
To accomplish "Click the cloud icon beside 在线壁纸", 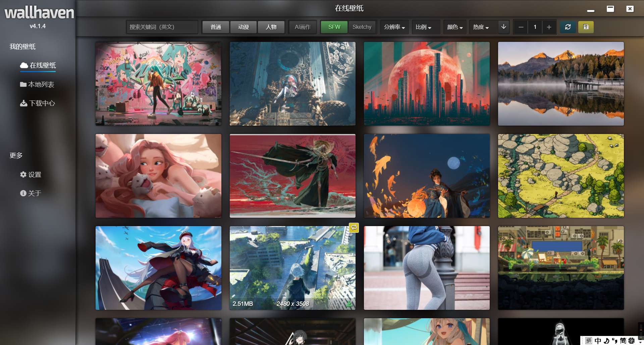I will [x=24, y=65].
